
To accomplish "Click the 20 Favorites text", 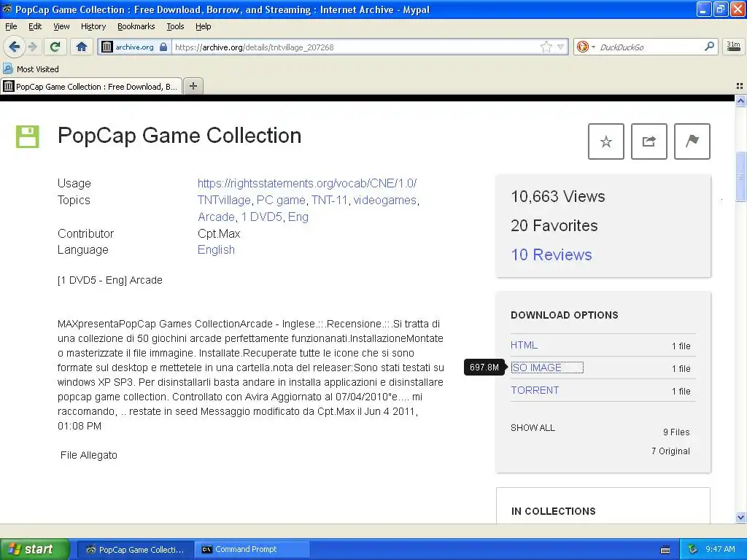I will tap(554, 225).
